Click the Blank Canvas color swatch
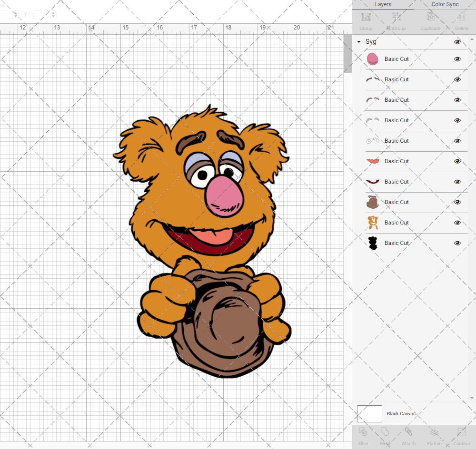 coord(369,413)
